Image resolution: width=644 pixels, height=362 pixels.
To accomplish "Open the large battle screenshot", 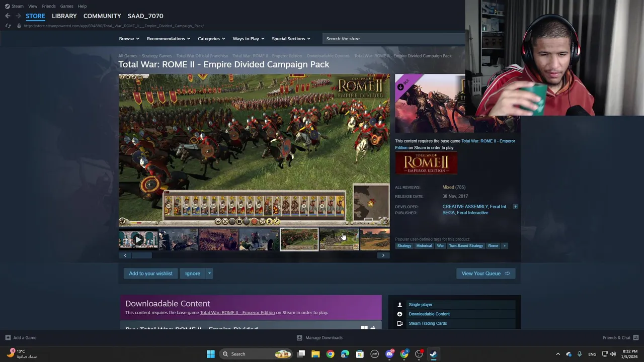I will pos(254,150).
